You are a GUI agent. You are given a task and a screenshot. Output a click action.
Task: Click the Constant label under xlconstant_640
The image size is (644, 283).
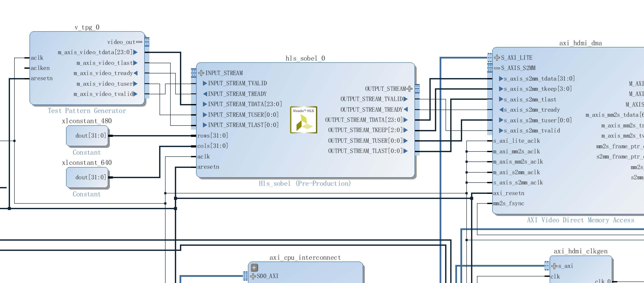86,194
